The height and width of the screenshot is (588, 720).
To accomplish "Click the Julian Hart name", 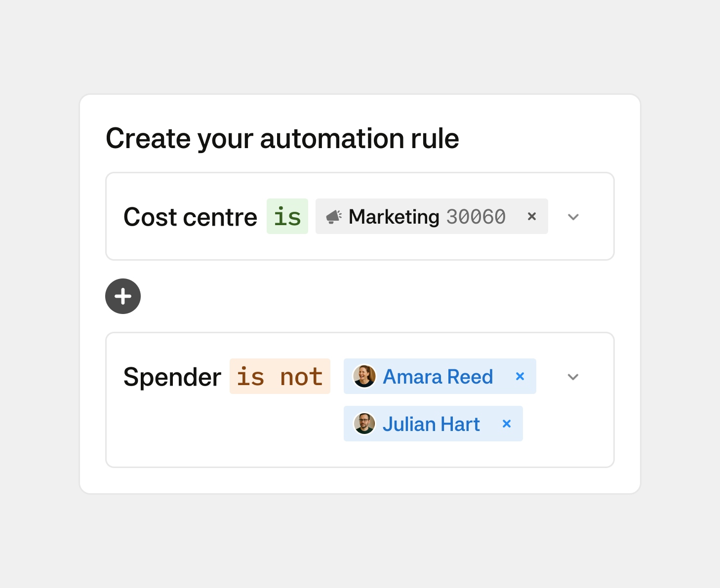I will click(431, 424).
